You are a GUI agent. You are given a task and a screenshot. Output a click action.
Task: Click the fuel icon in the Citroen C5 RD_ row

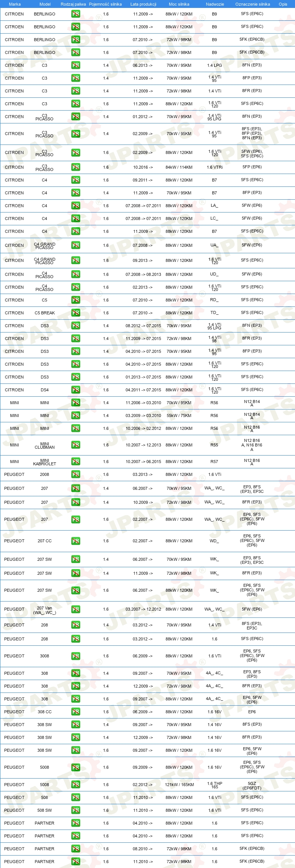(x=75, y=300)
